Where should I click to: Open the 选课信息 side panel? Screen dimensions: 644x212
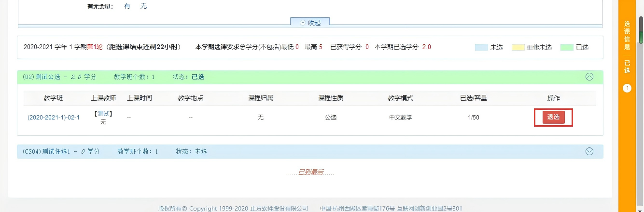coord(627,36)
